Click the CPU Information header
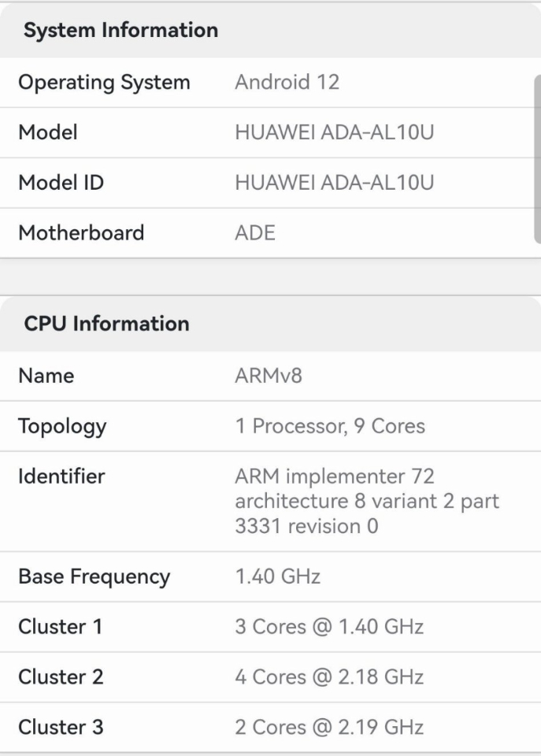Screen dimensions: 541x756 point(106,324)
